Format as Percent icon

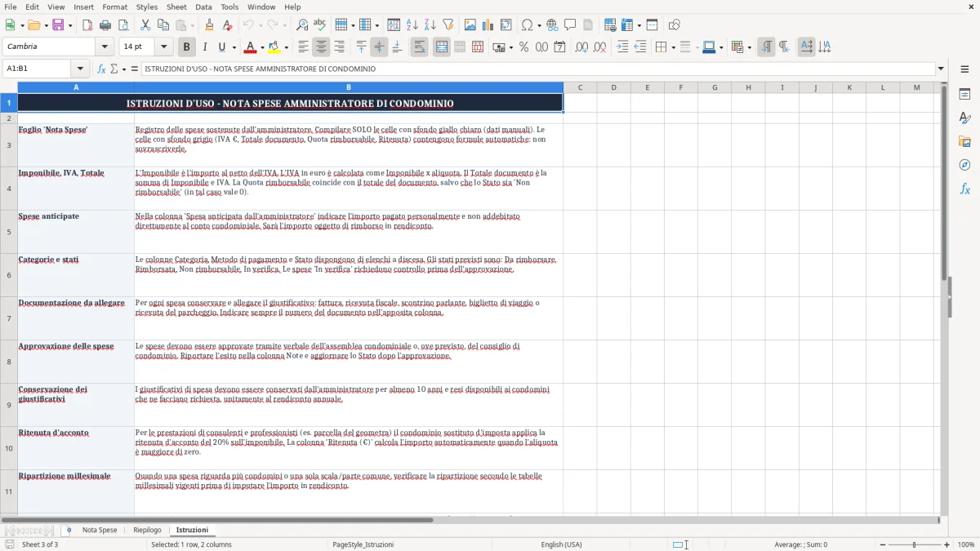(523, 47)
